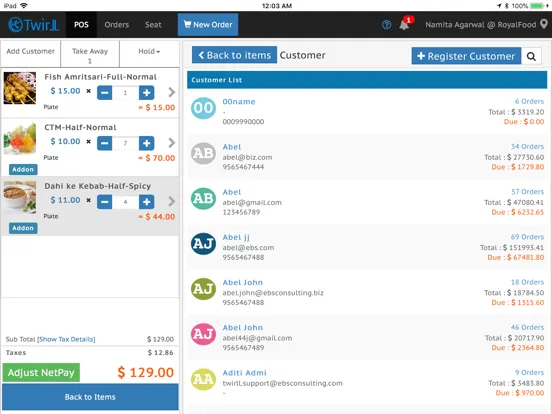The width and height of the screenshot is (552, 414).
Task: Select customer Abel with abel@biz.com
Action: (x=367, y=157)
